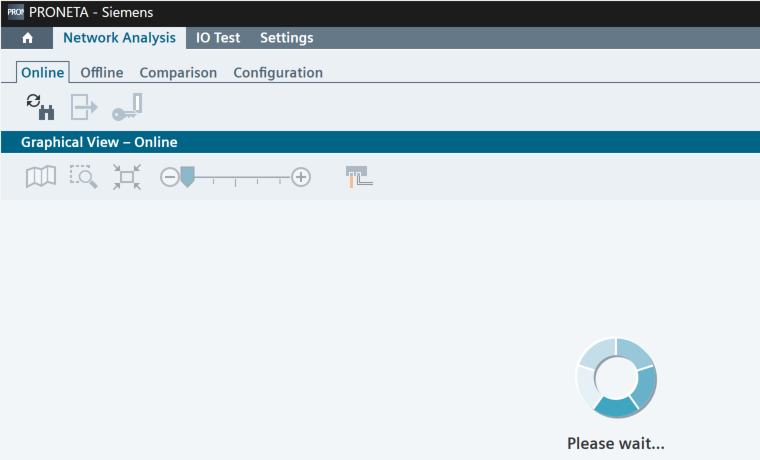The image size is (760, 460).
Task: Select the Online sub-tab
Action: (x=43, y=72)
